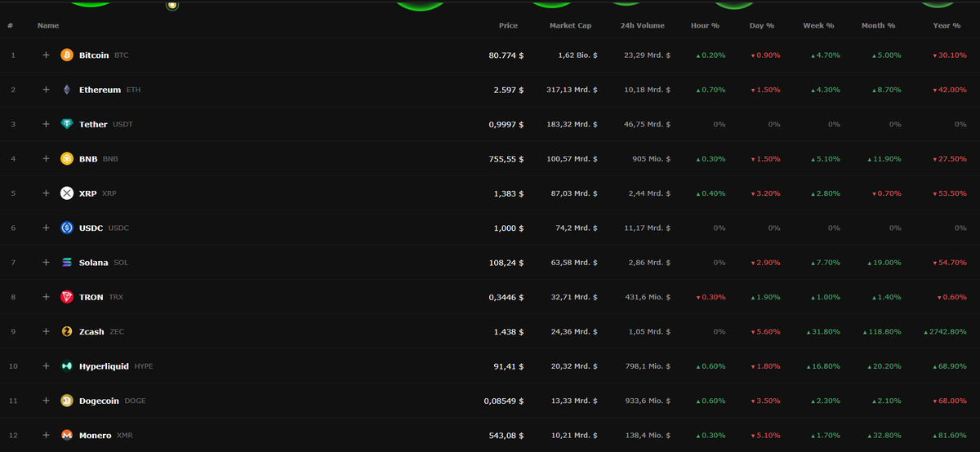Click the Ethereum diamond logo
The width and height of the screenshot is (980, 452).
67,90
